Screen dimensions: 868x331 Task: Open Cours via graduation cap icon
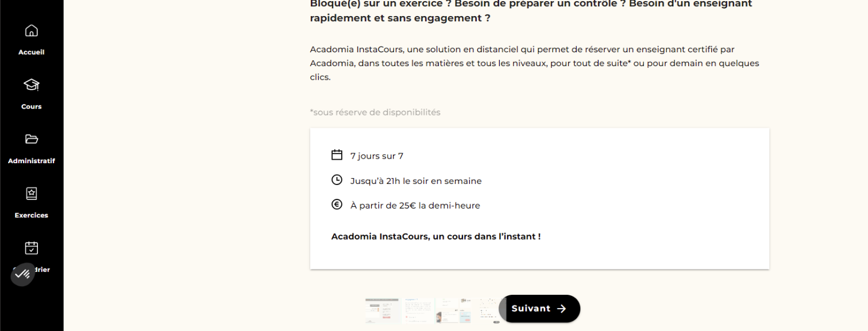[x=32, y=85]
